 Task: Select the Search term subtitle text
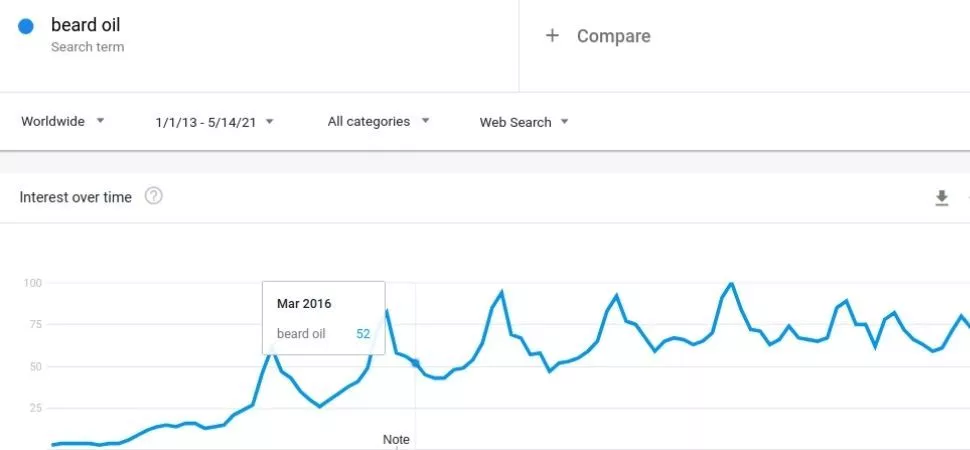tap(87, 47)
